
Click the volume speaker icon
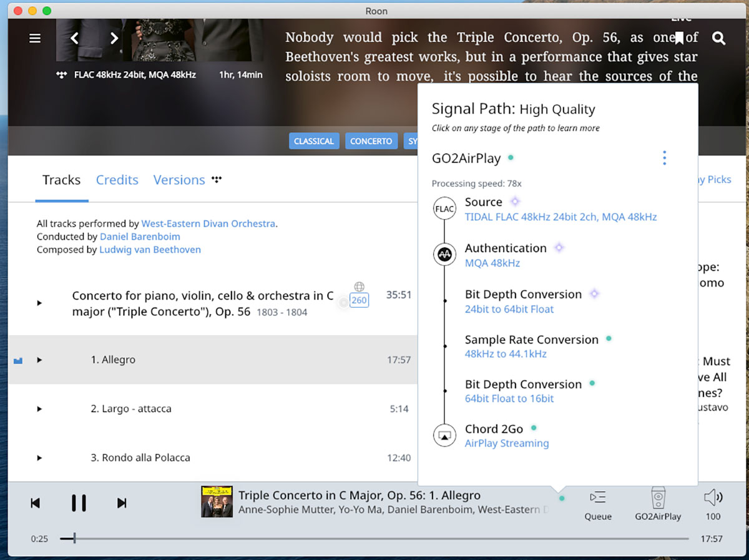713,498
